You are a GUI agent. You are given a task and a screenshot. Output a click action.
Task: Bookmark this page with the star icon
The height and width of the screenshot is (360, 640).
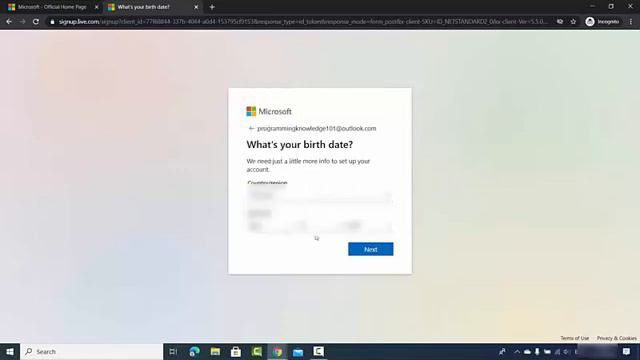(573, 22)
